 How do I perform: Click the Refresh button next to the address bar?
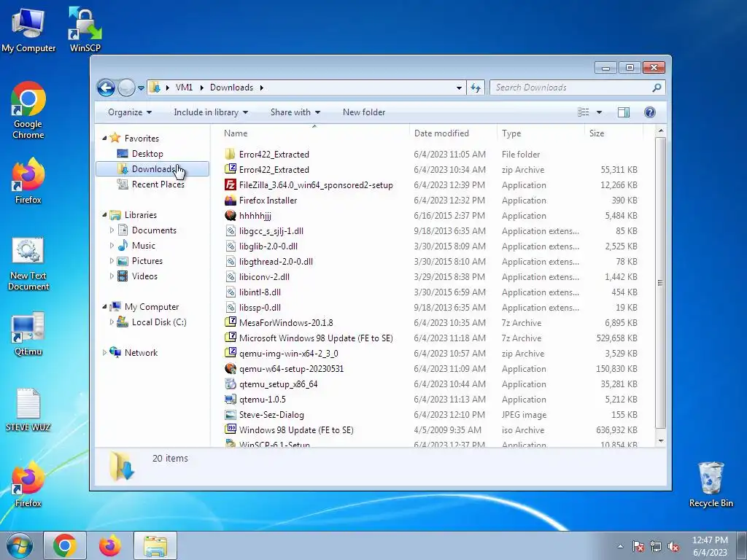pyautogui.click(x=476, y=87)
